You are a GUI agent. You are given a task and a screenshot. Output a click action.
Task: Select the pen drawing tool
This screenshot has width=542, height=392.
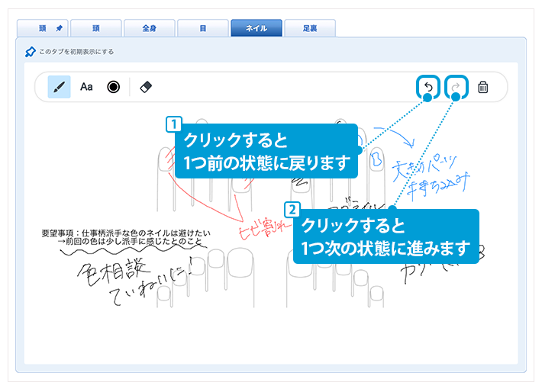(x=59, y=87)
